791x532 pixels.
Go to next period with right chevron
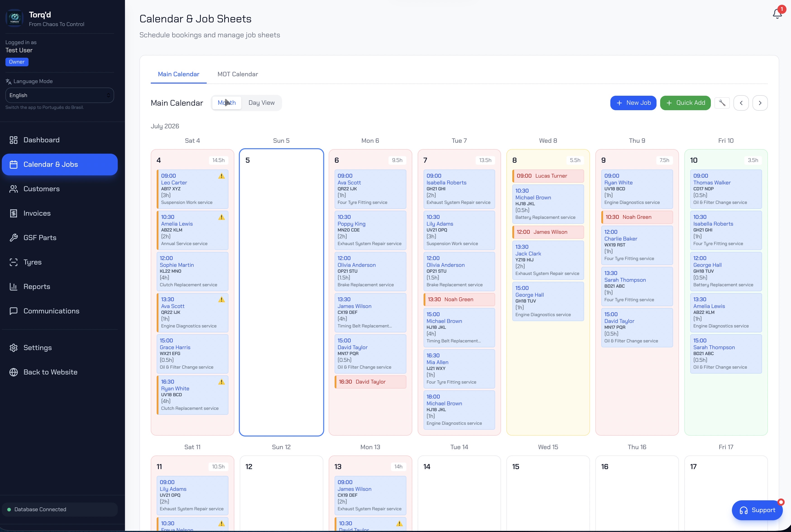tap(760, 103)
